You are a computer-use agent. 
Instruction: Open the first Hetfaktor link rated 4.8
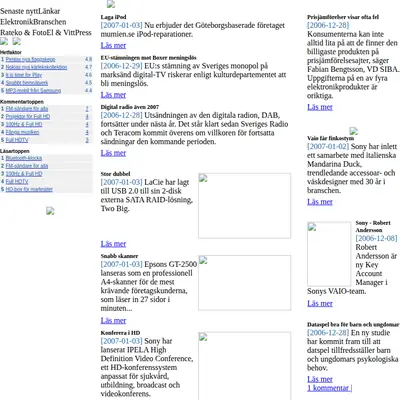(x=30, y=59)
